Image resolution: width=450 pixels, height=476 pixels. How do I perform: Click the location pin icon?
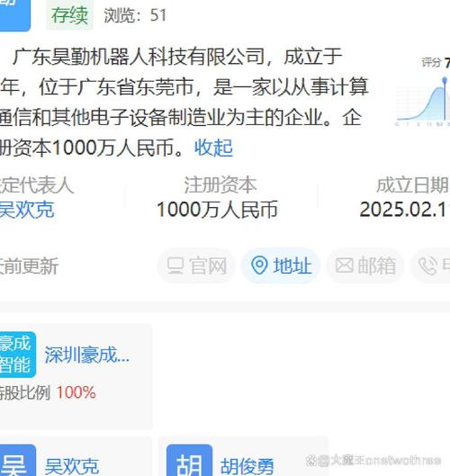tap(259, 265)
